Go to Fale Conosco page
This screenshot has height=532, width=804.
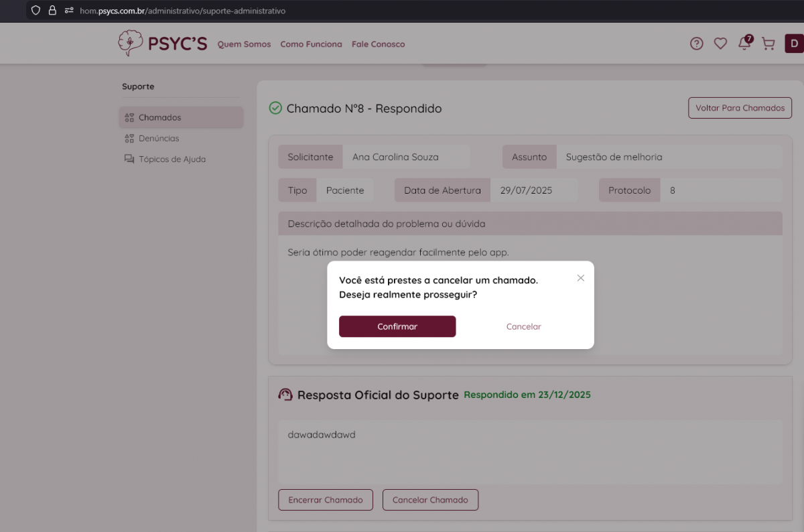coord(379,44)
